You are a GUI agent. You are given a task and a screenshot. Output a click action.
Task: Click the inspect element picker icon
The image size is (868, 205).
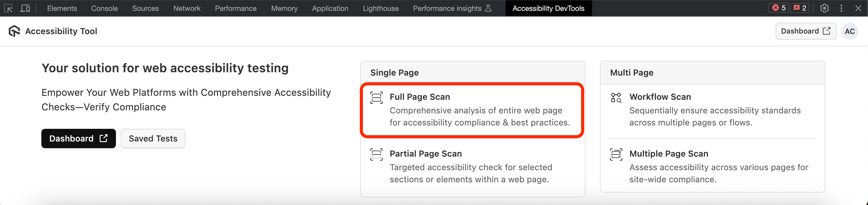point(8,8)
